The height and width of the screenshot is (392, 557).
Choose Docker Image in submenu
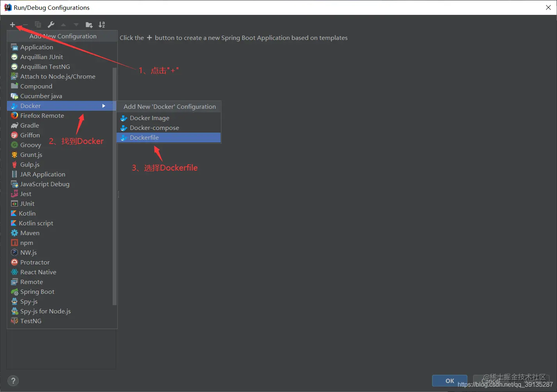pyautogui.click(x=169, y=118)
